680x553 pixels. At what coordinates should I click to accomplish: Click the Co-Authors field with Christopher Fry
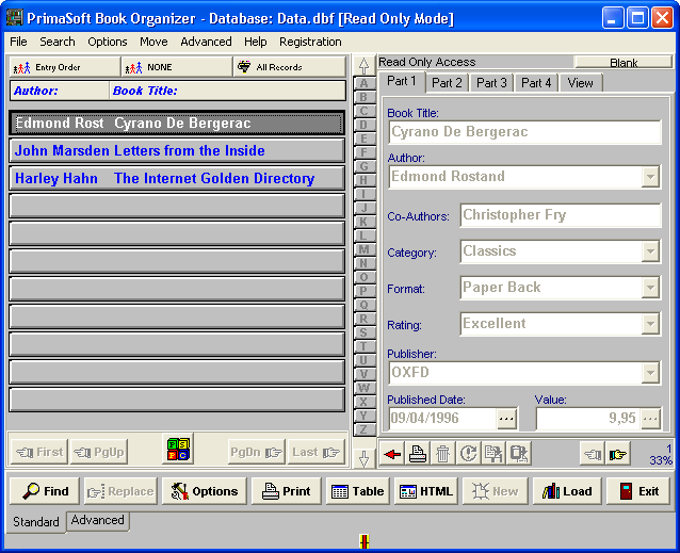pos(560,216)
